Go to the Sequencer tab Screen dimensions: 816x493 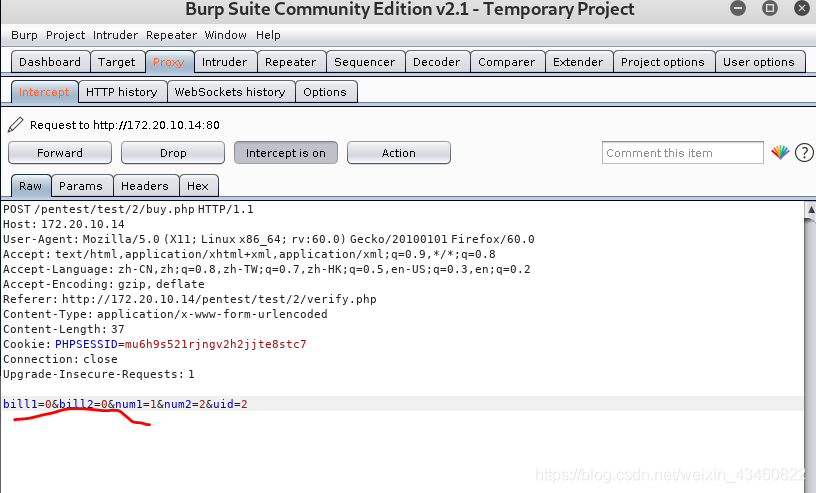[364, 62]
